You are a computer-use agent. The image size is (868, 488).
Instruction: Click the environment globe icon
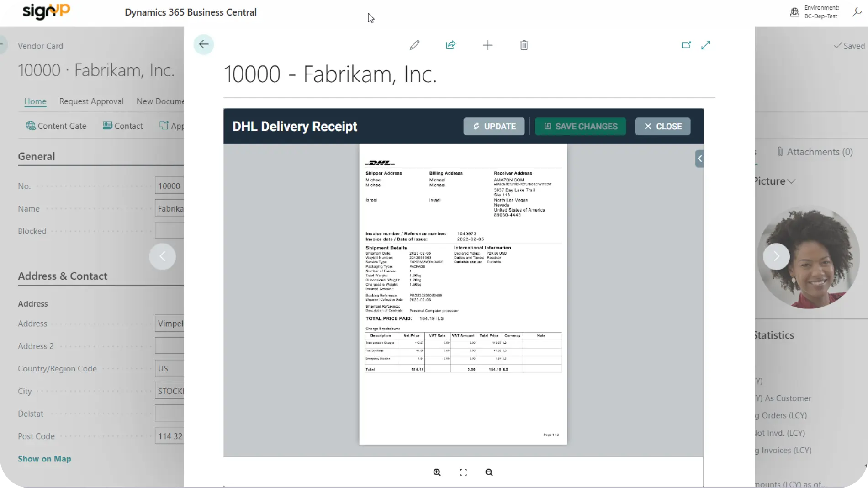coord(794,12)
